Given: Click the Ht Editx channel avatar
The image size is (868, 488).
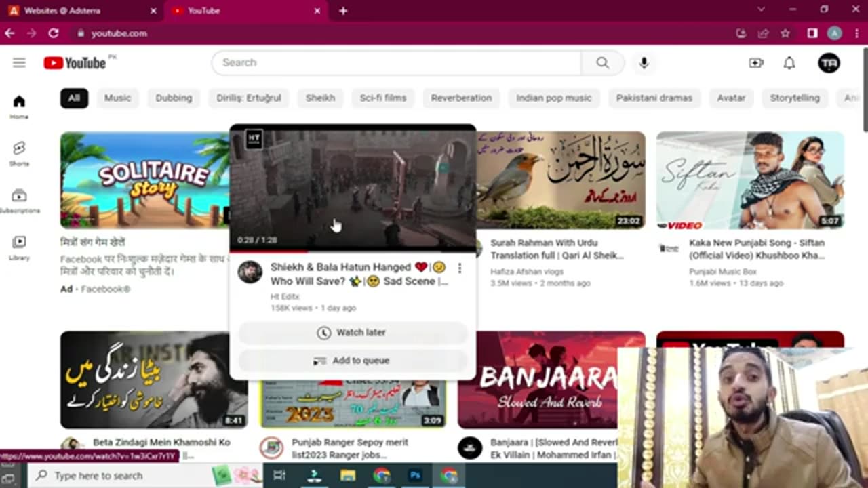Looking at the screenshot, I should [x=250, y=272].
